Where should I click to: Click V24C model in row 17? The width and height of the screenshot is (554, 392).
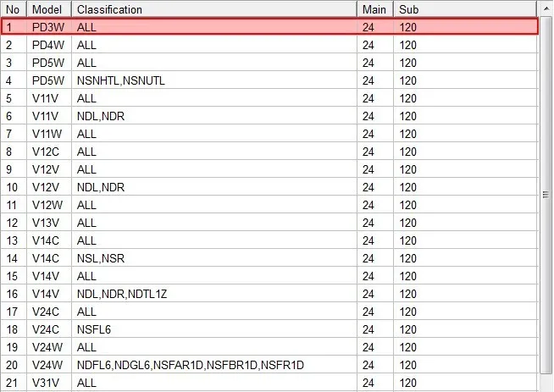coord(49,312)
